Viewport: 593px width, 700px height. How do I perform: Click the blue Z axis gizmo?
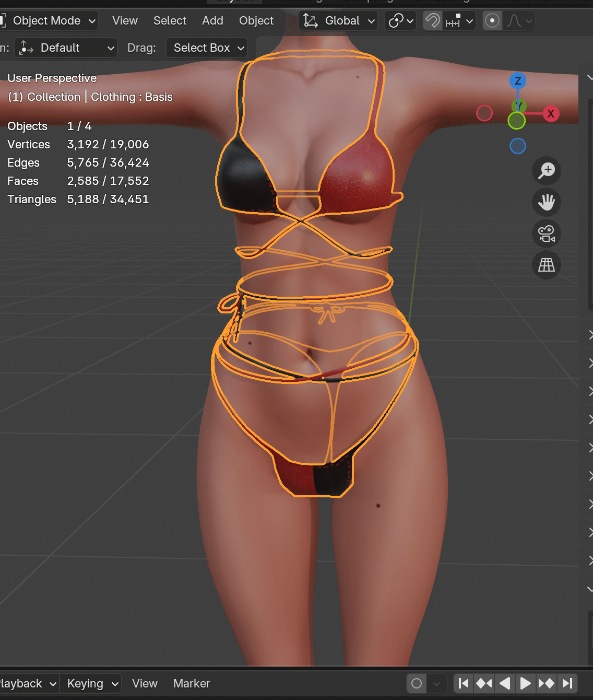pyautogui.click(x=518, y=80)
